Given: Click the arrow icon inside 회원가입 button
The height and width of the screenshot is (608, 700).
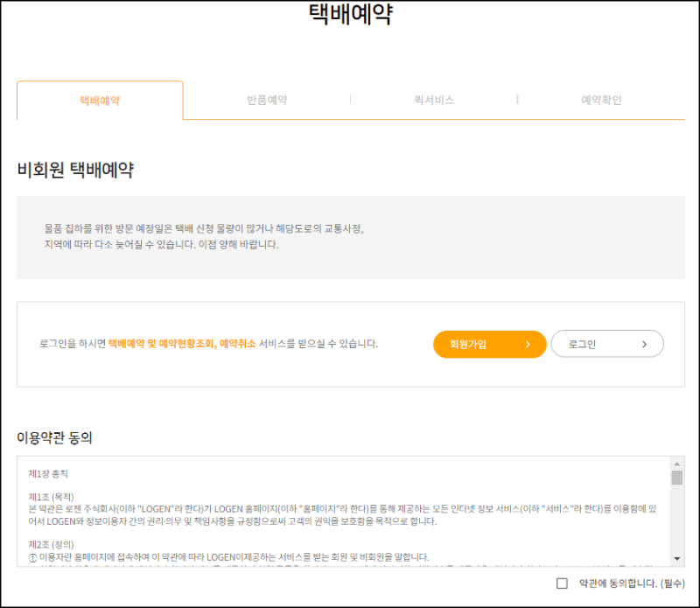Looking at the screenshot, I should 528,344.
